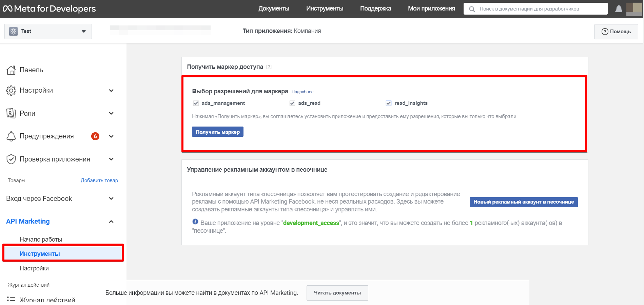This screenshot has width=644, height=305.
Task: Uncheck the ads_read permission
Action: (x=292, y=103)
